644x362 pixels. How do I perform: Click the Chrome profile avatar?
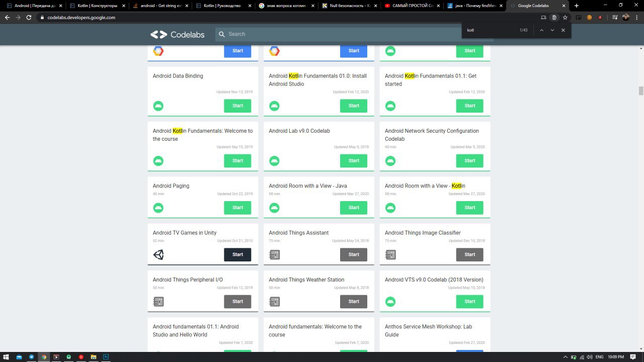[626, 17]
